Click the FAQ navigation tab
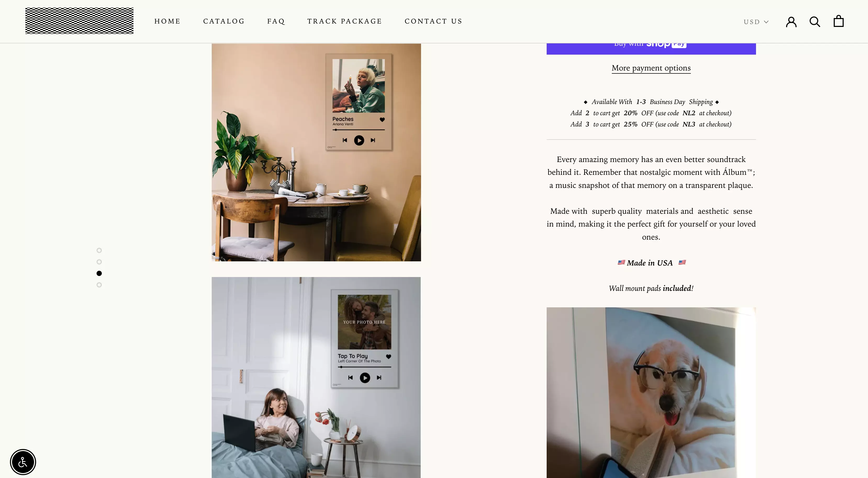 pos(276,21)
